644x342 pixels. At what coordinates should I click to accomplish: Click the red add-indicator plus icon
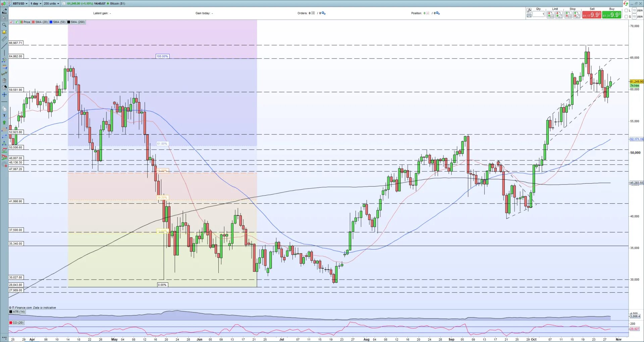coord(11,22)
